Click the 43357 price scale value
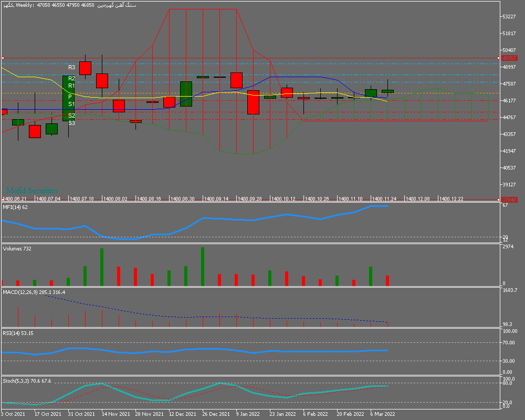The width and height of the screenshot is (525, 420). (x=509, y=134)
